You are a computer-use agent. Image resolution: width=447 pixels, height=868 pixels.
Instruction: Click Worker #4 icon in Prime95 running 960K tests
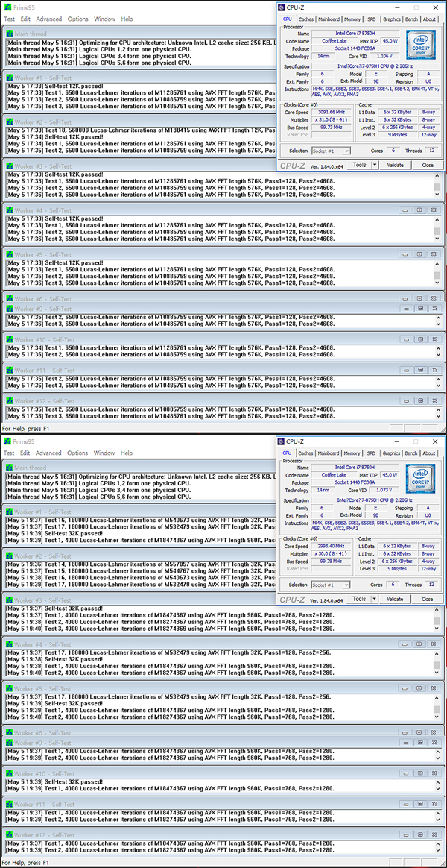(9, 644)
